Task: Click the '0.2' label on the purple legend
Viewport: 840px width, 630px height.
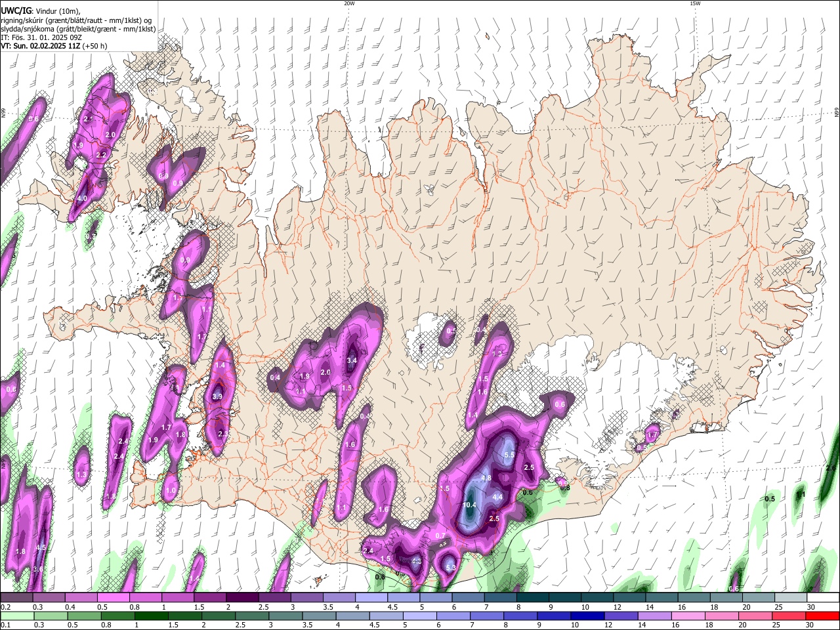Action: click(x=5, y=607)
